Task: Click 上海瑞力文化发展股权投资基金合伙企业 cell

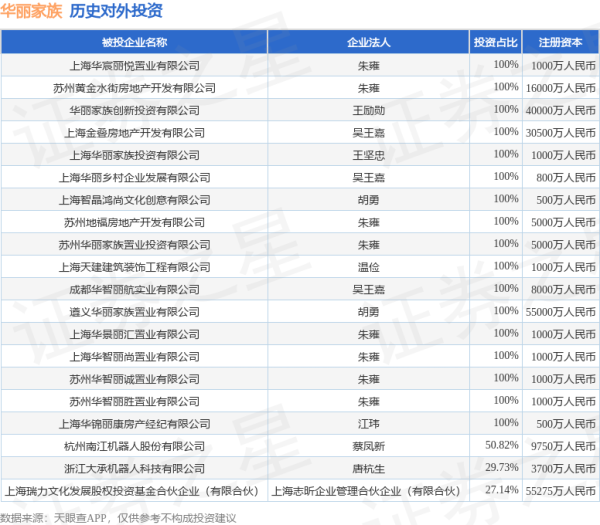Action: tap(132, 491)
